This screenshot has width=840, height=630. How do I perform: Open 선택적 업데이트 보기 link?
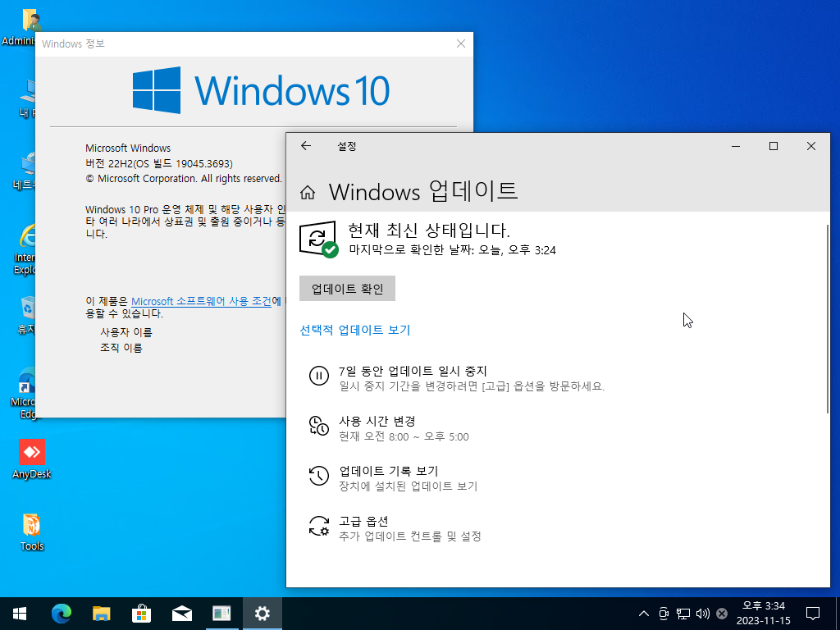354,330
